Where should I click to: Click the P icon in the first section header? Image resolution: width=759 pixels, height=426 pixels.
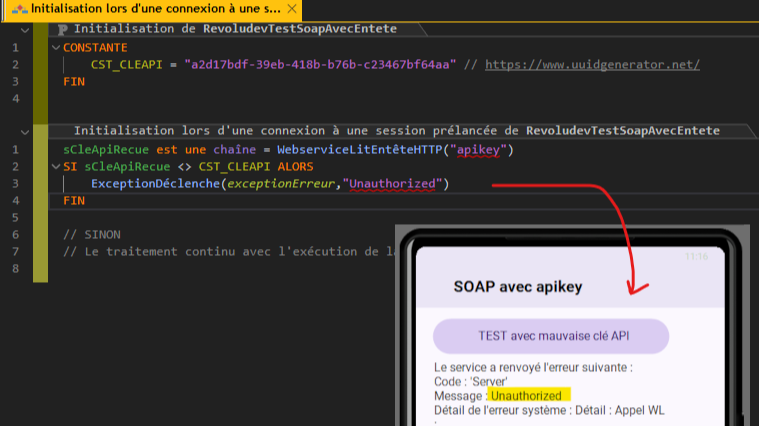coord(63,29)
